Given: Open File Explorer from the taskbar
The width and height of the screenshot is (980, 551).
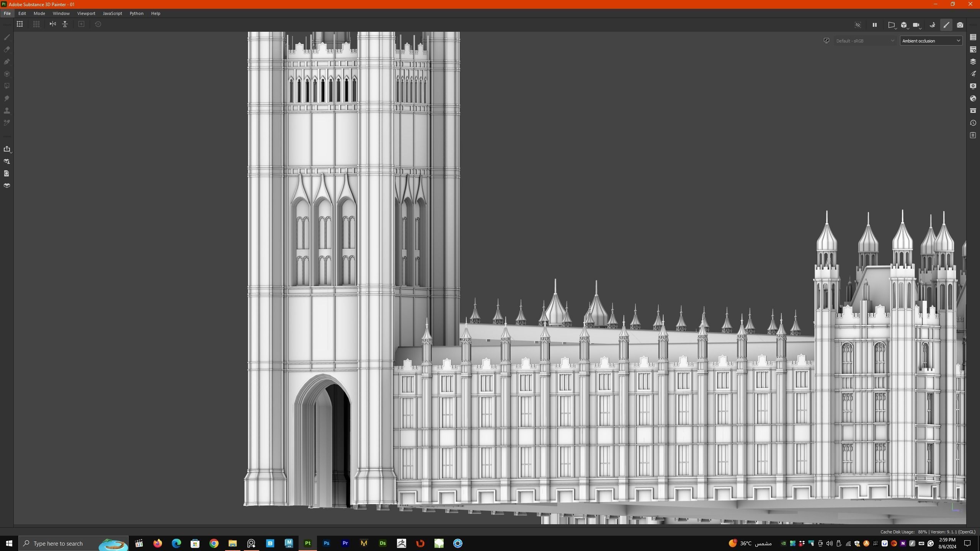Looking at the screenshot, I should click(x=233, y=543).
